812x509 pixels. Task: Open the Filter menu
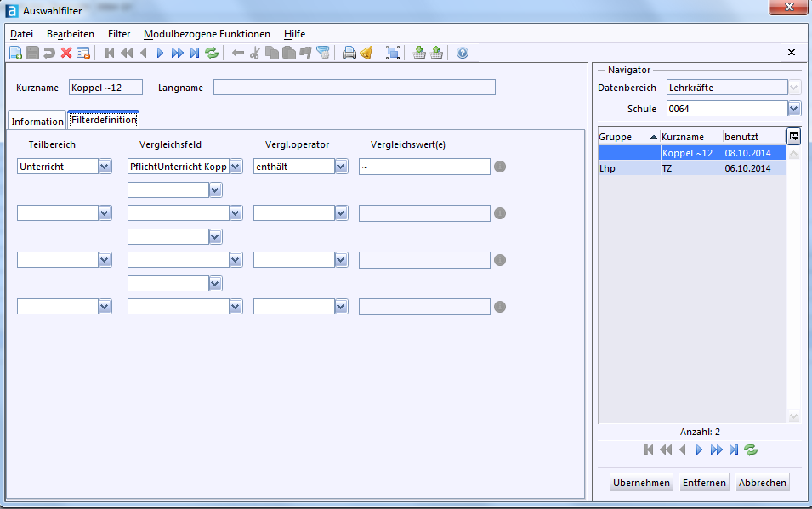[x=119, y=34]
